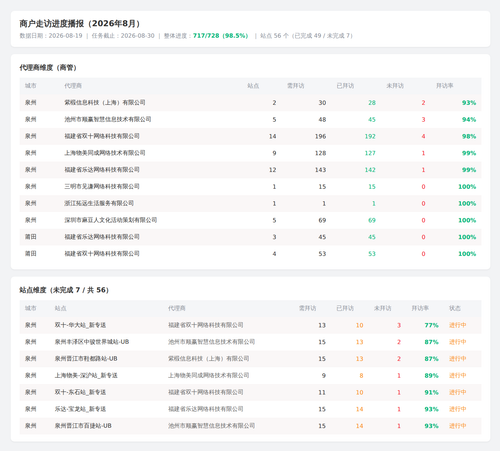The width and height of the screenshot is (500, 451).
Task: Click overall progress value 717/728 (98.5%)
Action: pos(220,36)
